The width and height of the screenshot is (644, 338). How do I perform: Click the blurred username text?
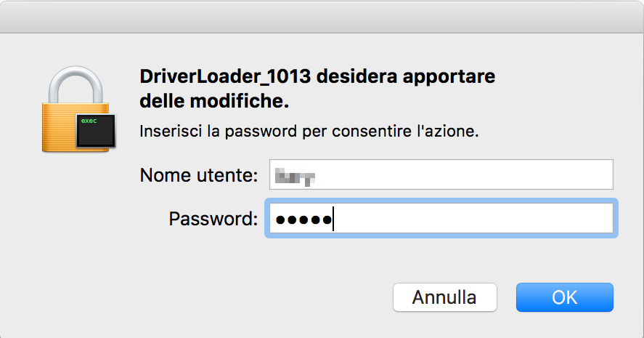(295, 177)
